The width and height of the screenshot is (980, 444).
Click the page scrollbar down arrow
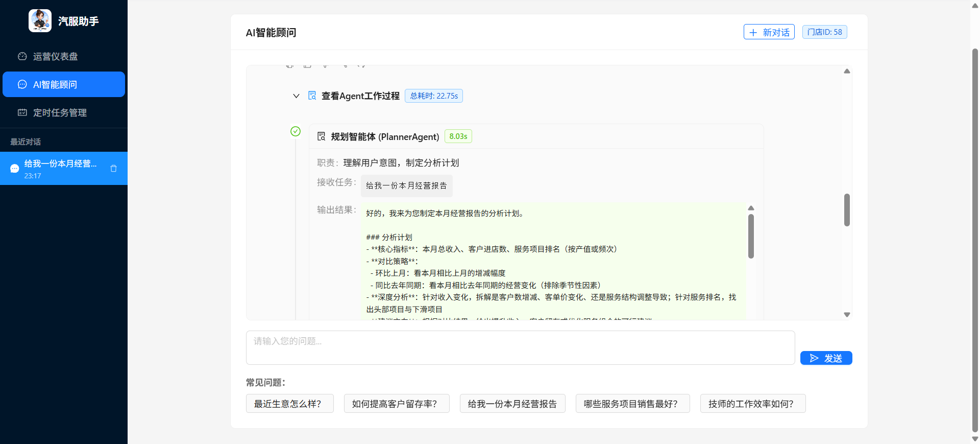(975, 438)
